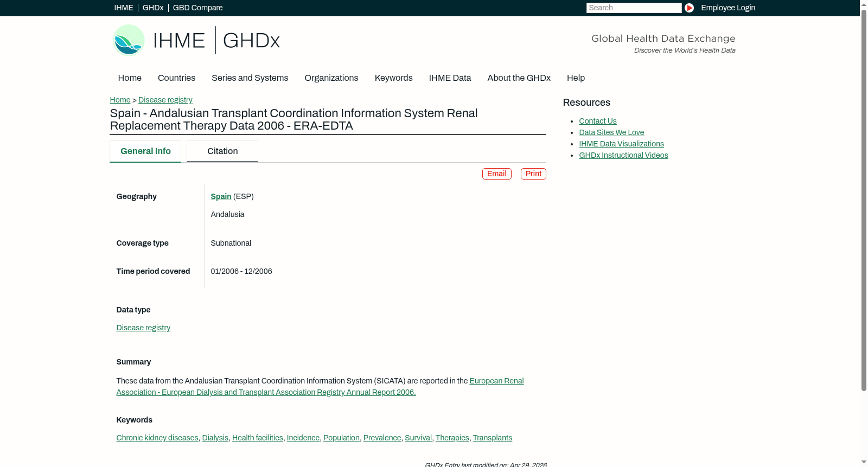Open Contact Us in Resources

[x=597, y=121]
